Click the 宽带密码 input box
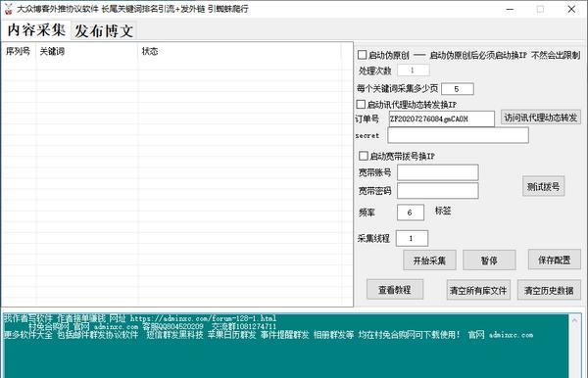 438,191
